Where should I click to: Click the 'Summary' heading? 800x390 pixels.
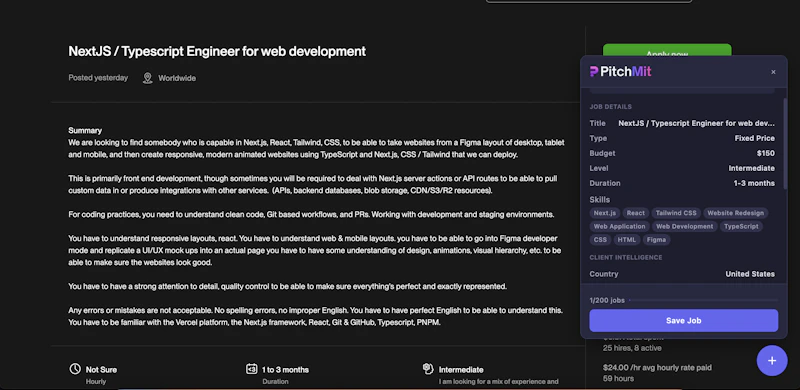85,131
